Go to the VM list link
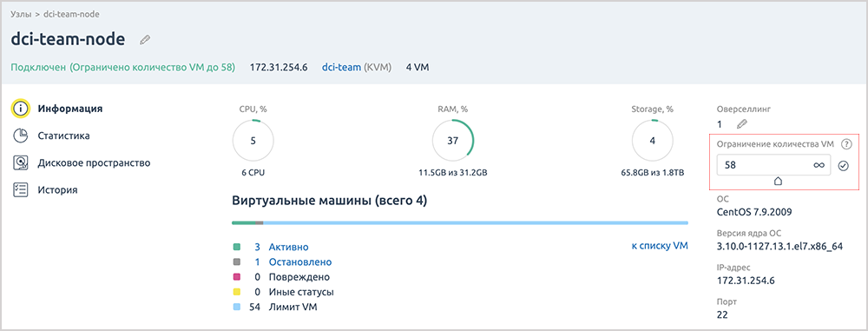868x331 pixels. tap(660, 246)
